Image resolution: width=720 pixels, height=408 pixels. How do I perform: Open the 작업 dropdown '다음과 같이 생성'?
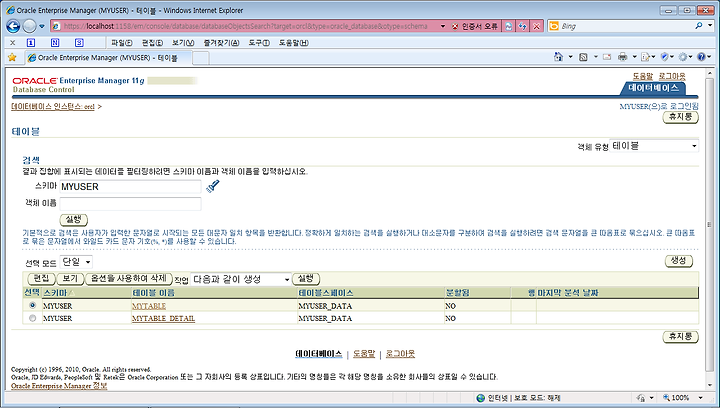click(x=241, y=279)
